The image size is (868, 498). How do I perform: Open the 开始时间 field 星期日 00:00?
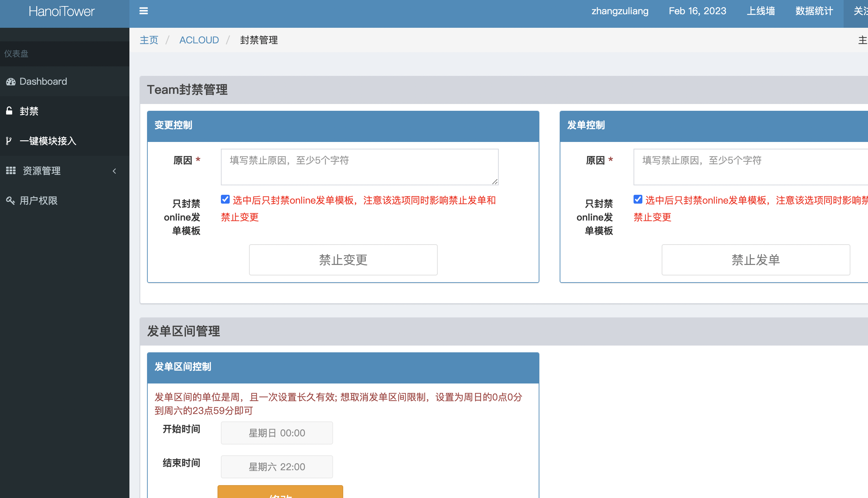tap(277, 433)
